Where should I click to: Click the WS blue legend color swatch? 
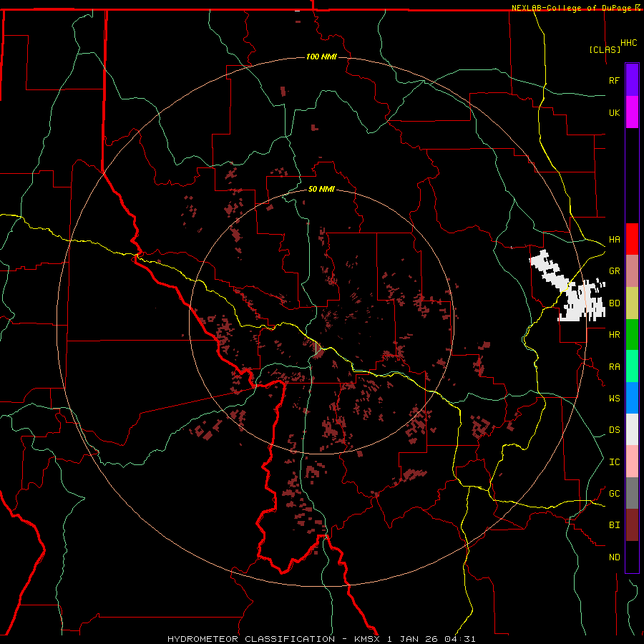pyautogui.click(x=632, y=398)
